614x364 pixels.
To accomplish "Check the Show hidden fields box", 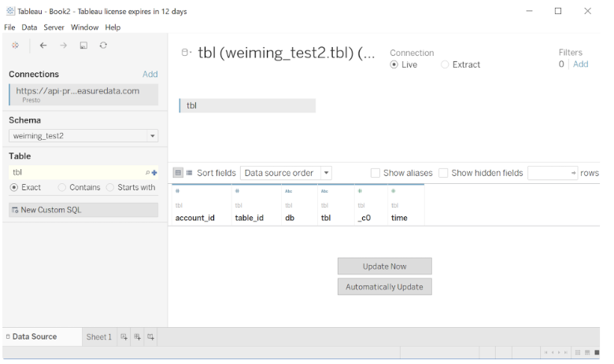I will coord(443,173).
